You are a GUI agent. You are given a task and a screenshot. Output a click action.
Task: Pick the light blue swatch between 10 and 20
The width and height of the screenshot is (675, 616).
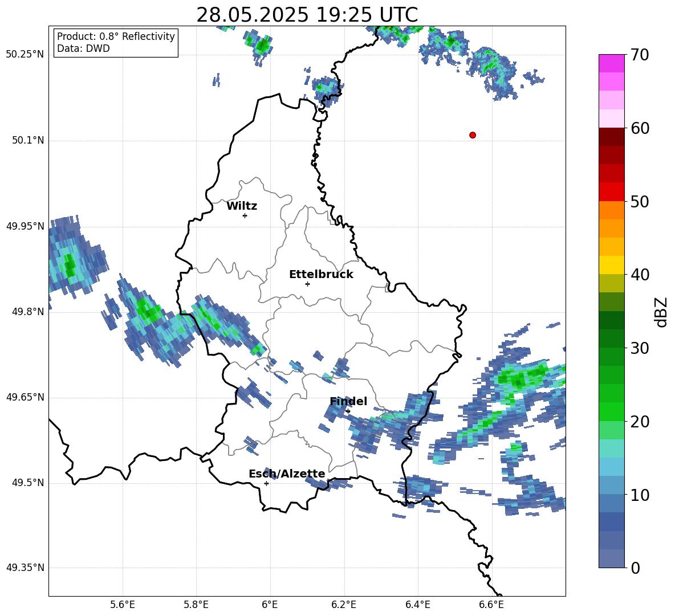(611, 467)
